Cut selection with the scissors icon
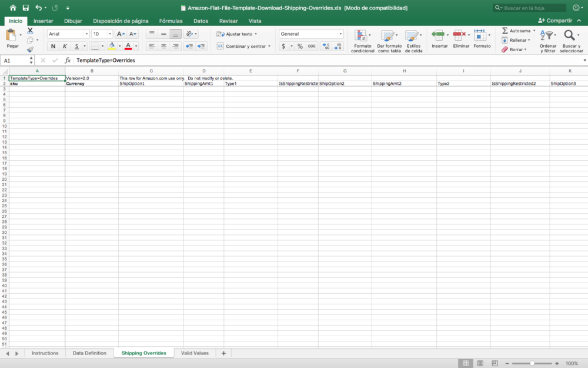 pyautogui.click(x=31, y=31)
